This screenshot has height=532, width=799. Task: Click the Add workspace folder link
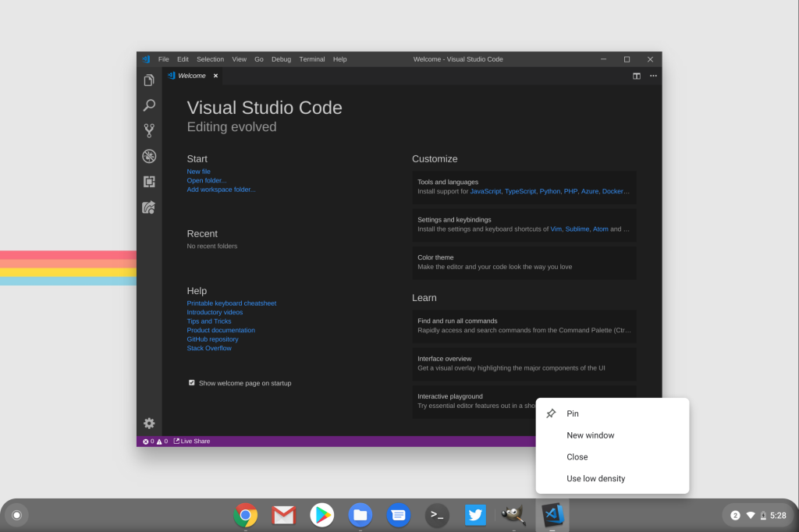click(x=220, y=189)
